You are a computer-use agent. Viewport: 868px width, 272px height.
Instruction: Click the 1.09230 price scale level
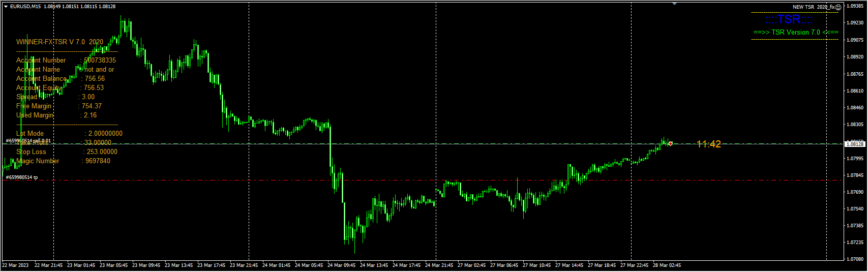856,23
